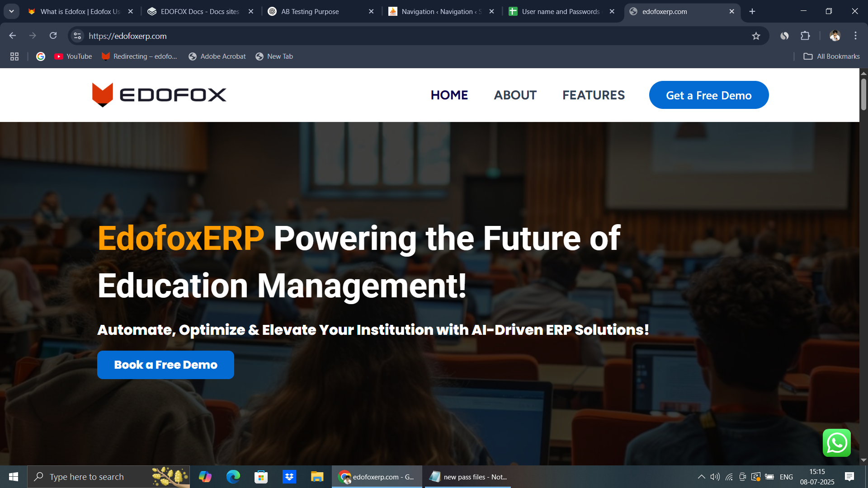This screenshot has width=868, height=488.
Task: Open the Extensions puzzle icon
Action: [x=805, y=36]
